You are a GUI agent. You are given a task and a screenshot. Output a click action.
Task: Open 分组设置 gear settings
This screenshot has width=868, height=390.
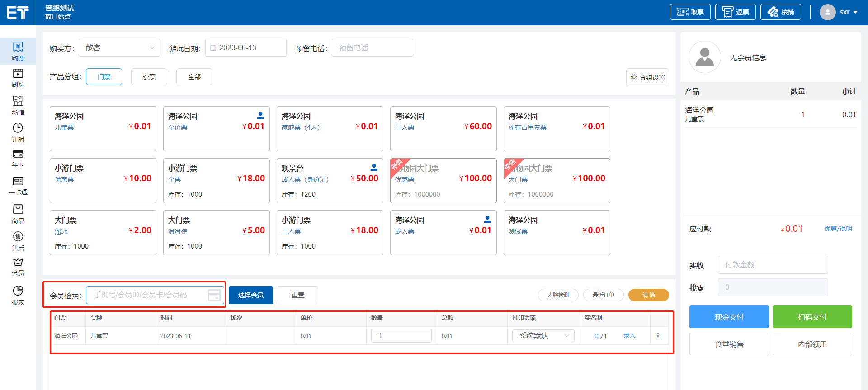(x=647, y=77)
